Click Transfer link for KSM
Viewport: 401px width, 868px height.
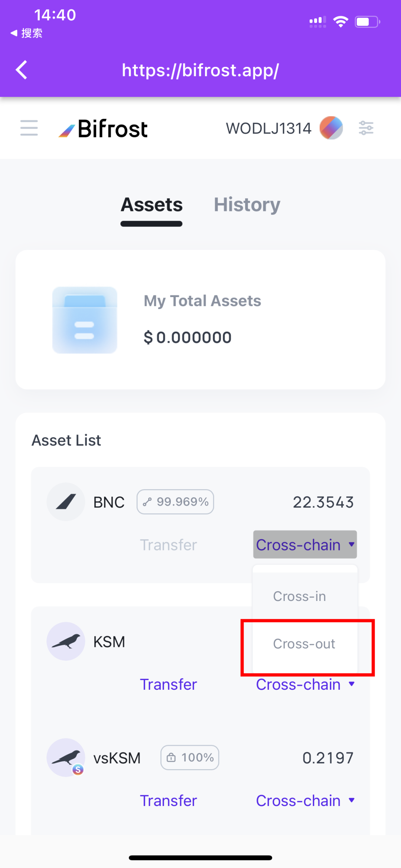click(168, 685)
